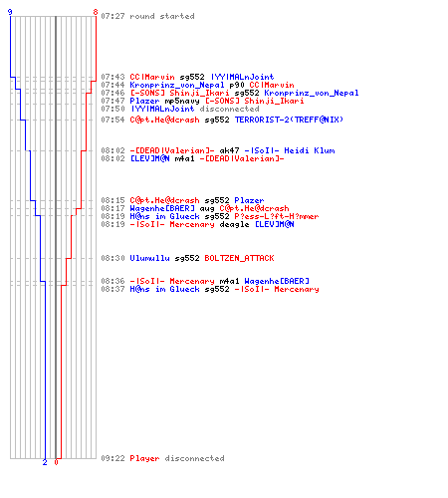Click the red team final count 0
Image resolution: width=448 pixels, height=498 pixels.
pyautogui.click(x=56, y=462)
